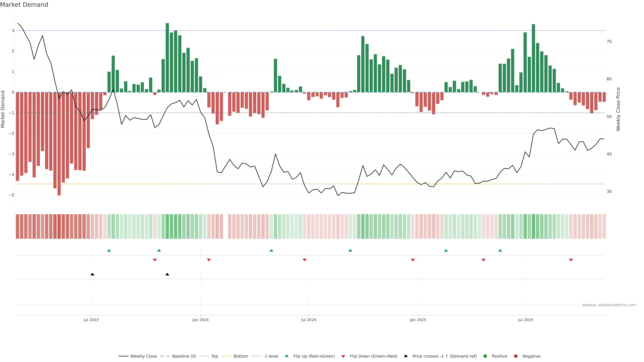This screenshot has height=362, width=644.
Task: Click the leftmost green flip-up triangle marker
Action: 109,250
